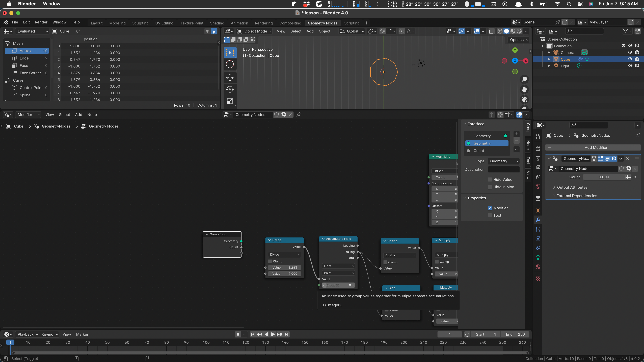
Task: Toggle camera view with the camera icon
Action: [524, 99]
